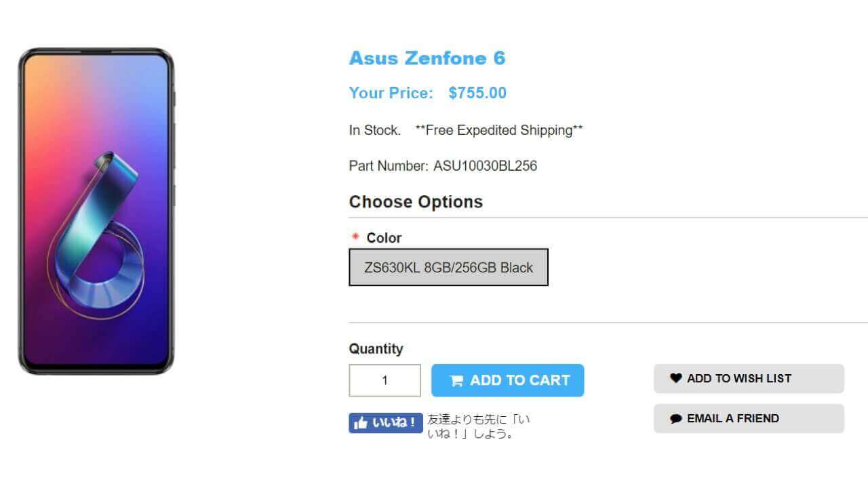Click the Color option label
Screen dimensions: 868x488
coord(384,238)
